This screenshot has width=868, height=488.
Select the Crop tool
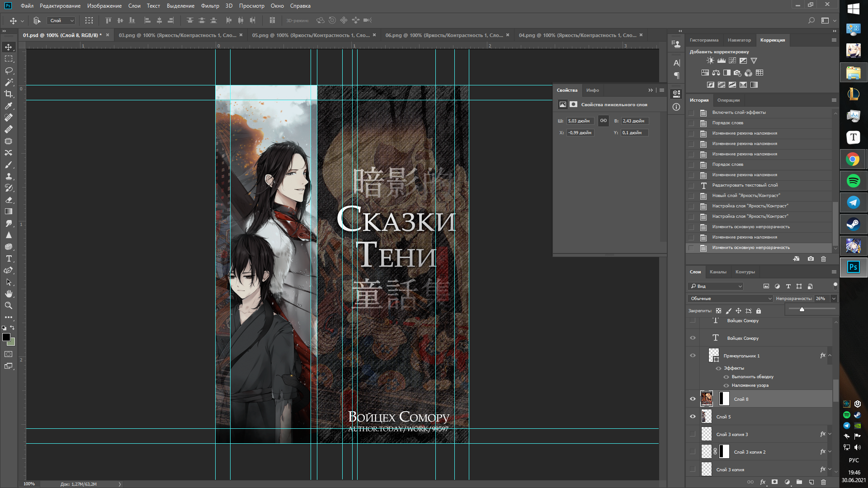tap(9, 94)
